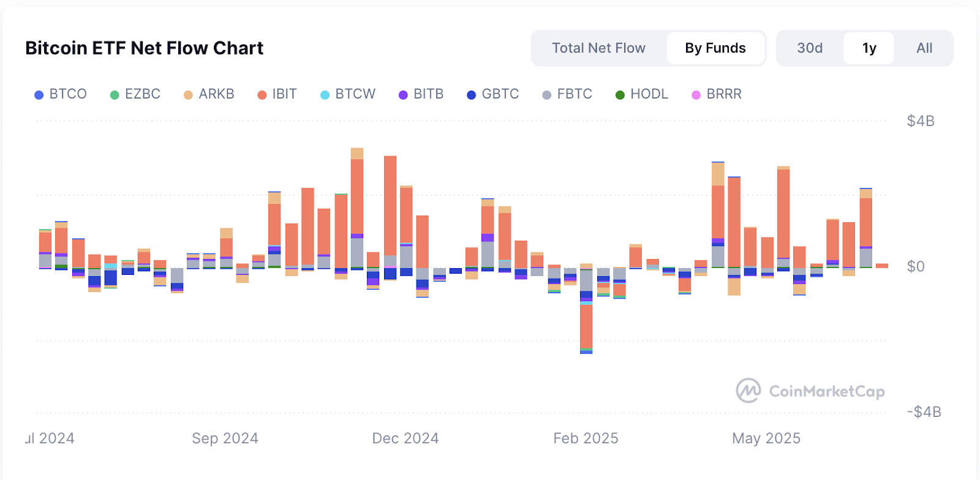This screenshot has height=480, width=980.
Task: Click the HODL green legend dot
Action: [620, 95]
